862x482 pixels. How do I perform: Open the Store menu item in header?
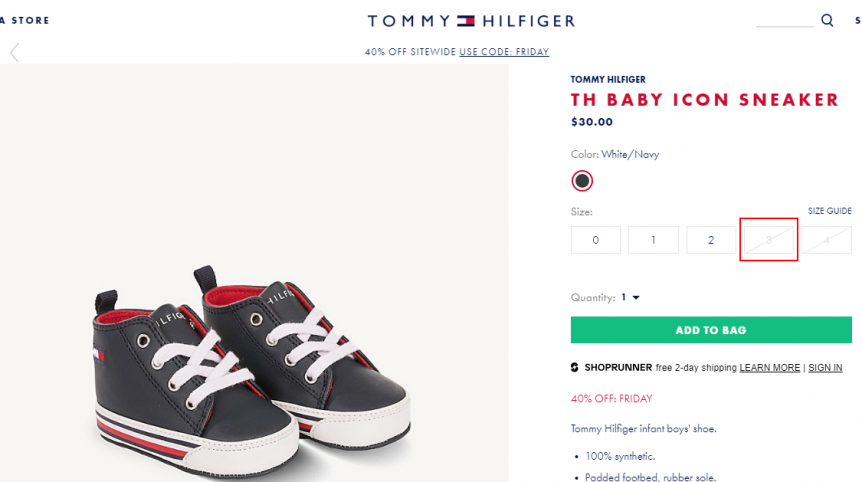[30, 20]
